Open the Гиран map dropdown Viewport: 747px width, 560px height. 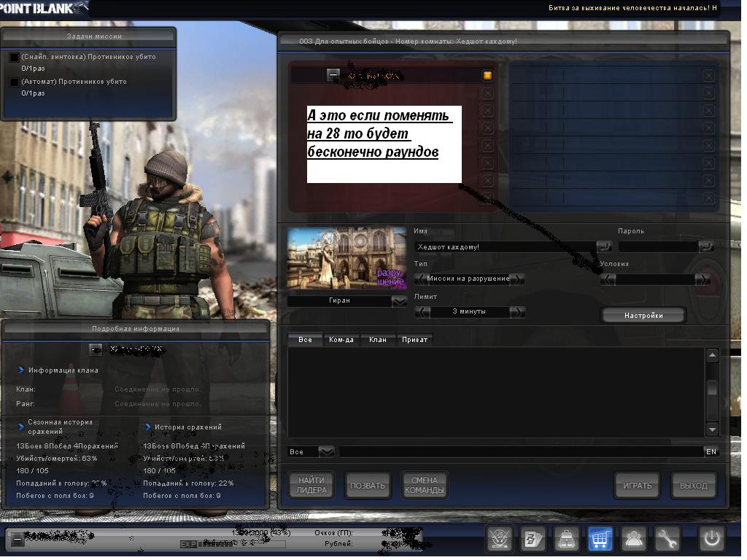coord(399,301)
